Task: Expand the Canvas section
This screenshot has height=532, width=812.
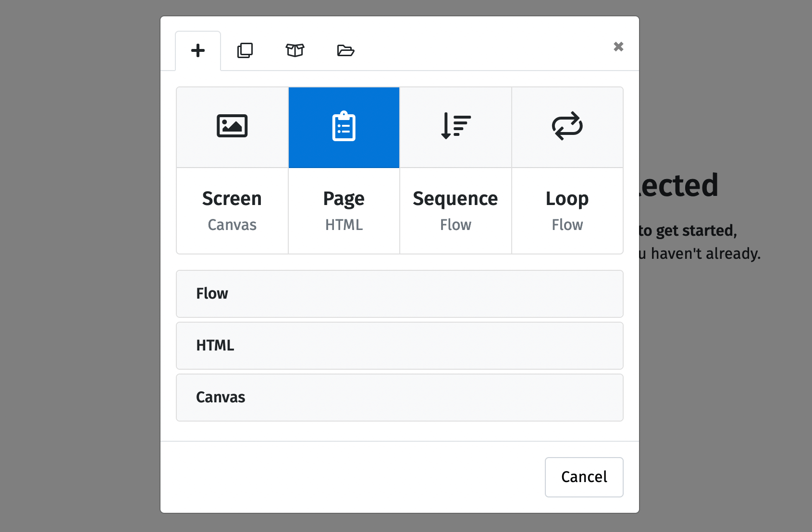Action: [400, 398]
